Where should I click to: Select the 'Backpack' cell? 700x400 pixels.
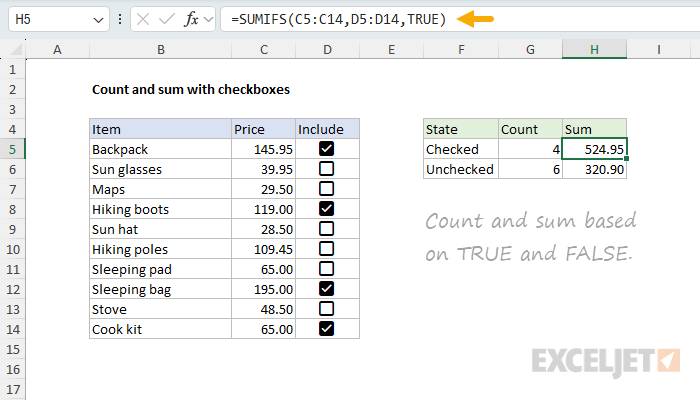(x=161, y=149)
